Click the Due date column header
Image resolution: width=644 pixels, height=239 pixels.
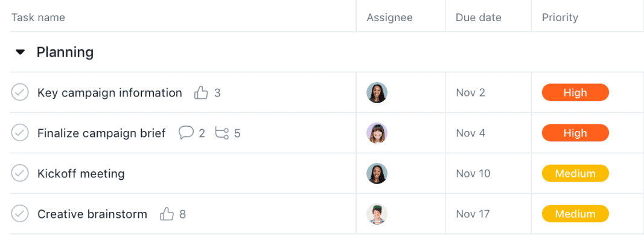click(479, 18)
